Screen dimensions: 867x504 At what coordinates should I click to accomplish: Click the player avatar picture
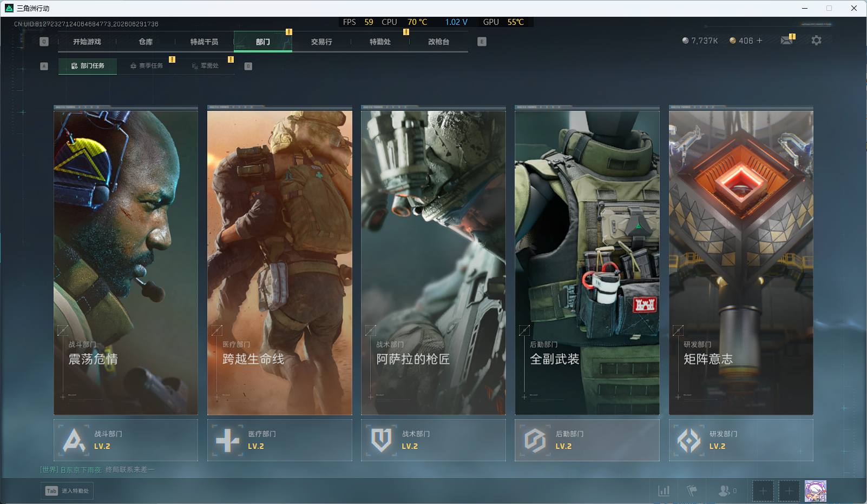tap(816, 491)
